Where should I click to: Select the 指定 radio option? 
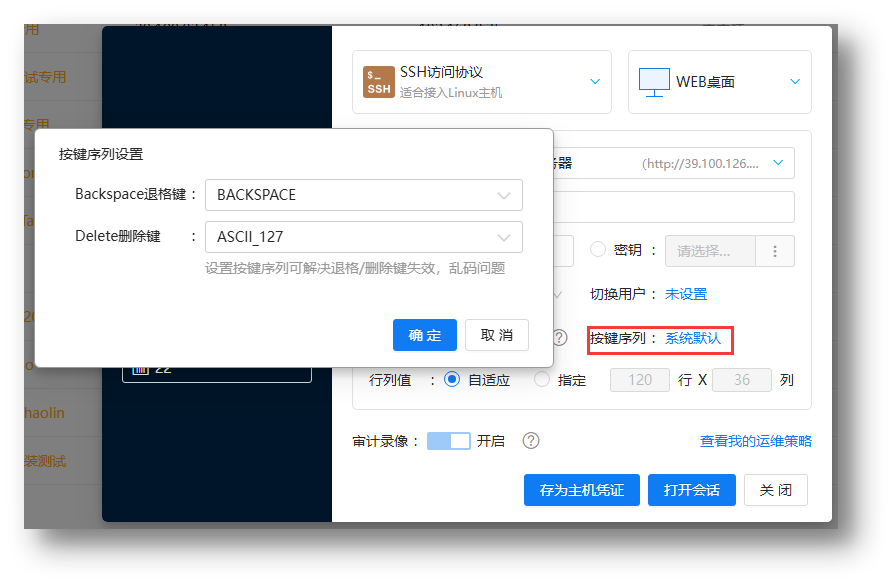coord(542,380)
